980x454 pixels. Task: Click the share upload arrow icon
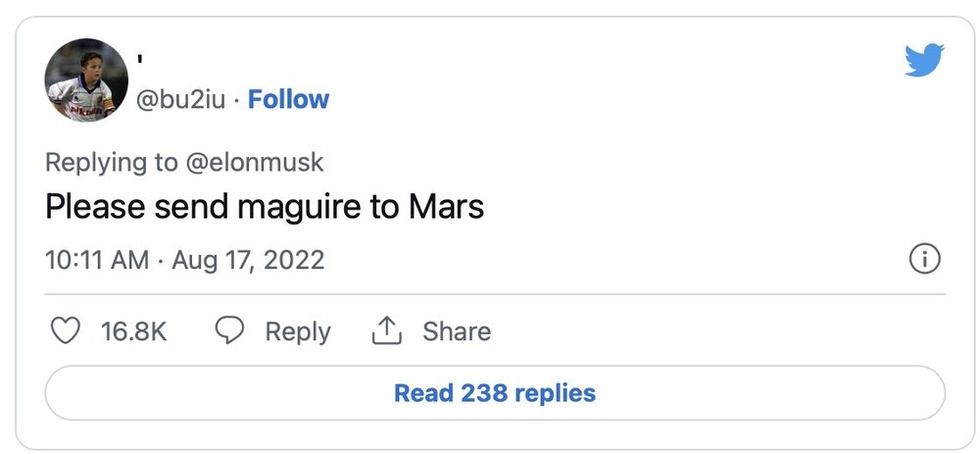point(387,330)
